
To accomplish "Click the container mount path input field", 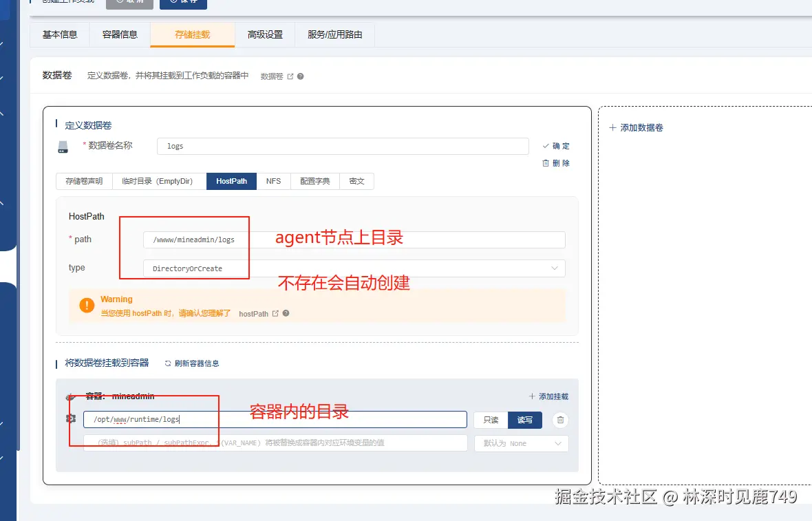I will 275,420.
